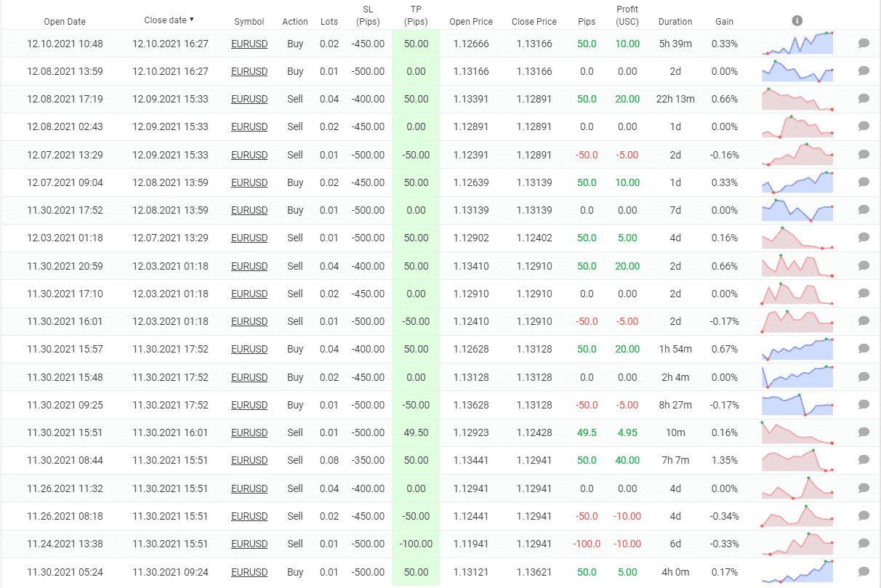The height and width of the screenshot is (588, 881).
Task: Sort by the Pips column header
Action: (587, 22)
